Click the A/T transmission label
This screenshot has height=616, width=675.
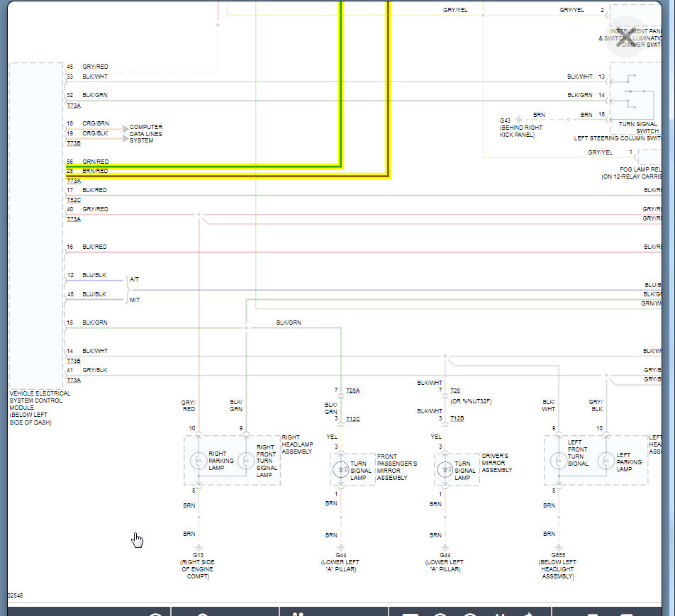coord(134,279)
